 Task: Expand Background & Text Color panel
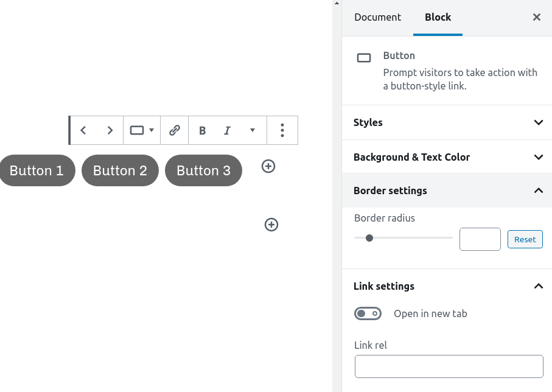click(447, 156)
